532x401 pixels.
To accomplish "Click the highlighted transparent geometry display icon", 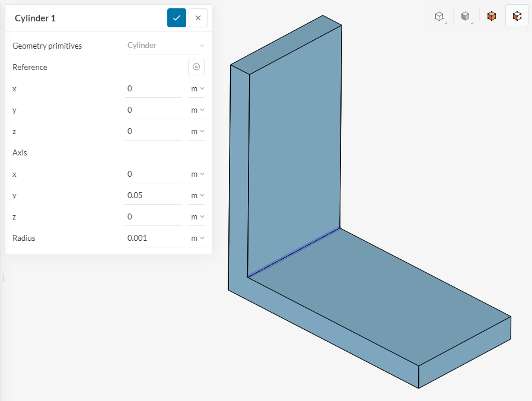I will [x=517, y=16].
